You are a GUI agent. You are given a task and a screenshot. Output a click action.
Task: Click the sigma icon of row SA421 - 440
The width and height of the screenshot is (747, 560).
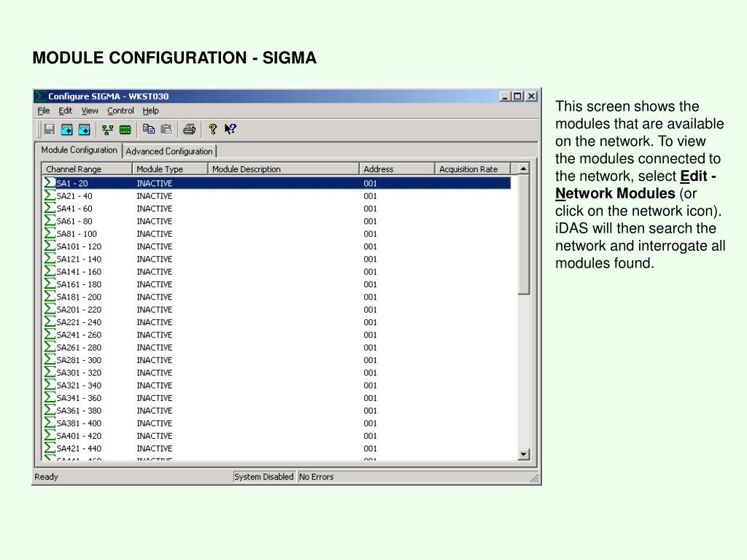tap(50, 448)
